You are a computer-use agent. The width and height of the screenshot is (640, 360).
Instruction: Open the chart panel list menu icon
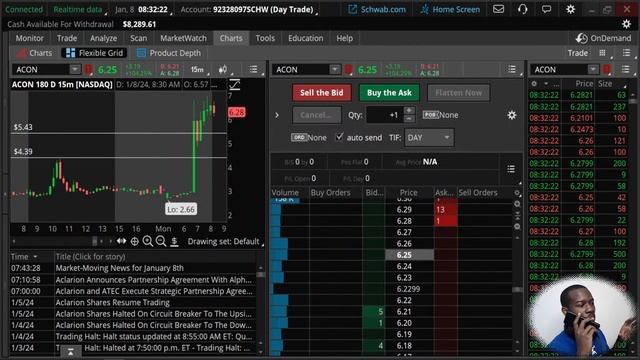point(253,69)
